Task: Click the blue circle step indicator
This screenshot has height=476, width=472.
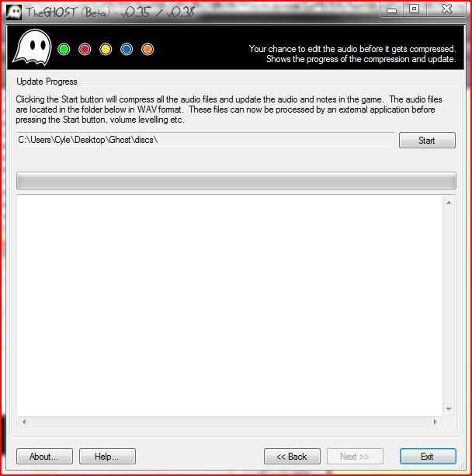Action: [127, 49]
